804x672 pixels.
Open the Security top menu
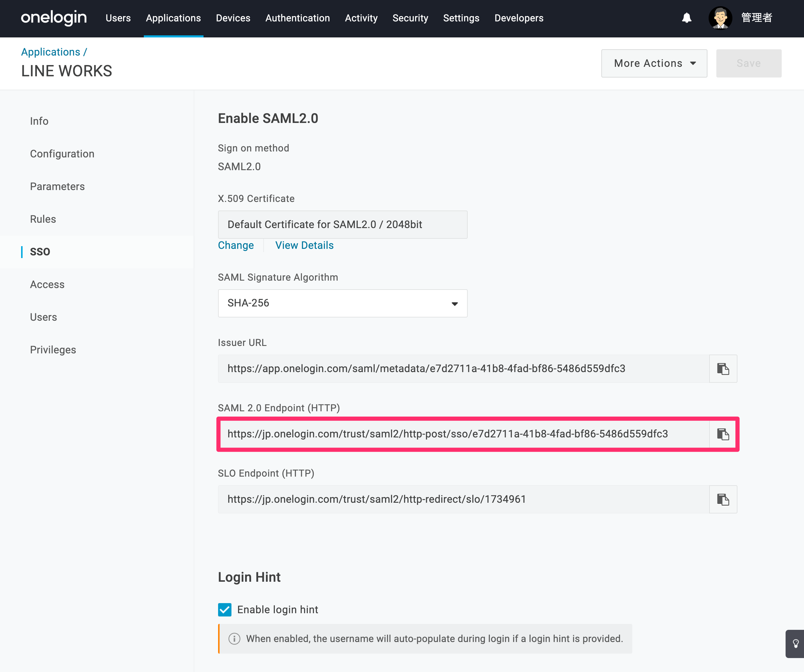[x=410, y=18]
